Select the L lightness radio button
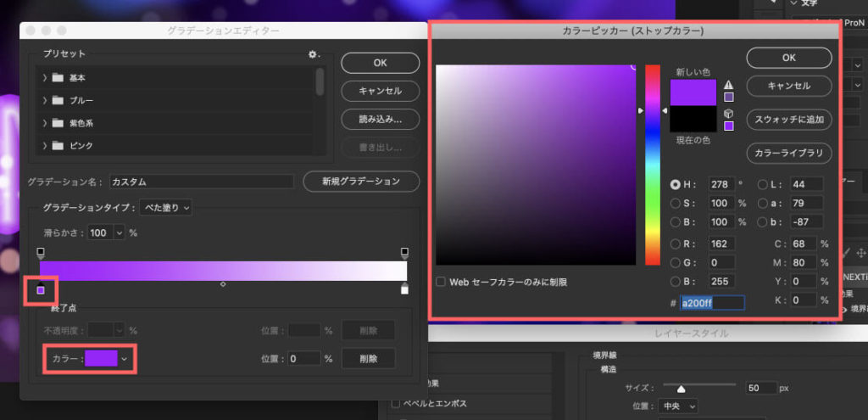This screenshot has width=868, height=420. click(x=762, y=184)
